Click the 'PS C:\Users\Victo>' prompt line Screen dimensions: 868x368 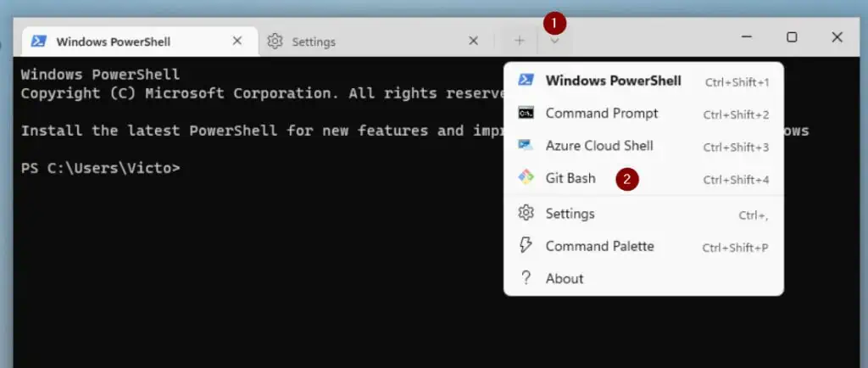coord(101,168)
